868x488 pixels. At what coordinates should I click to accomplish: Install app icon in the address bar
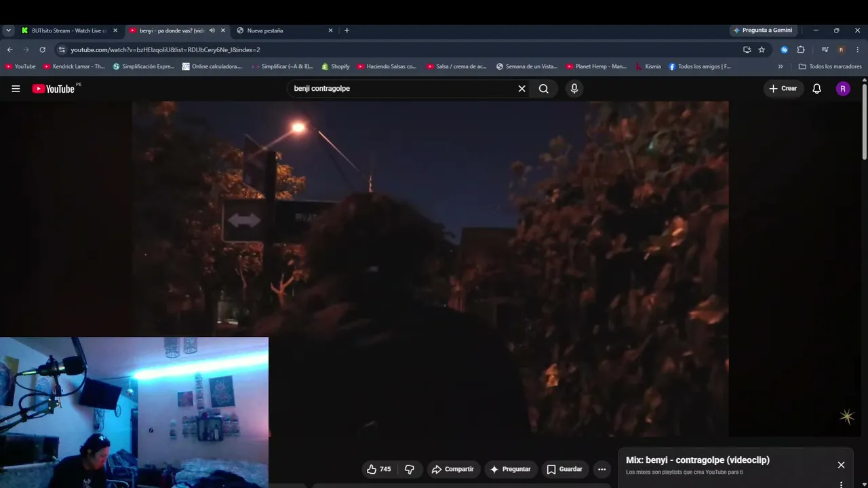pyautogui.click(x=747, y=49)
